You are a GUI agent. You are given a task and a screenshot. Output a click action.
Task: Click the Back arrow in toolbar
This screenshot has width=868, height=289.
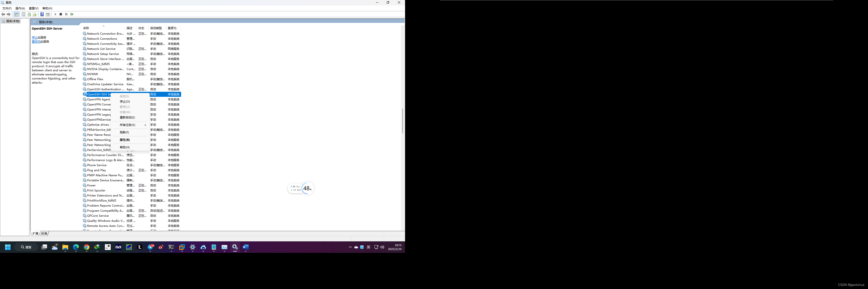pos(3,14)
